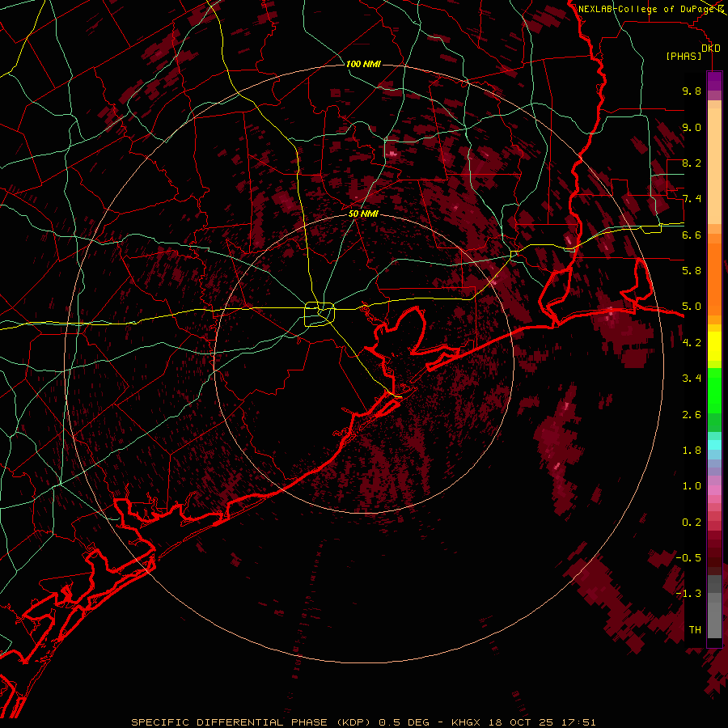
Task: Click the 4.2 value on the color scale
Action: [692, 343]
